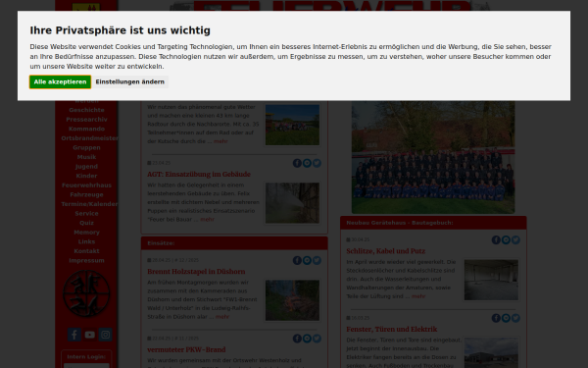Screen dimensions: 588x368
Task: Open the Fenster, Türen und Elektrik thumbnail
Action: (491, 352)
